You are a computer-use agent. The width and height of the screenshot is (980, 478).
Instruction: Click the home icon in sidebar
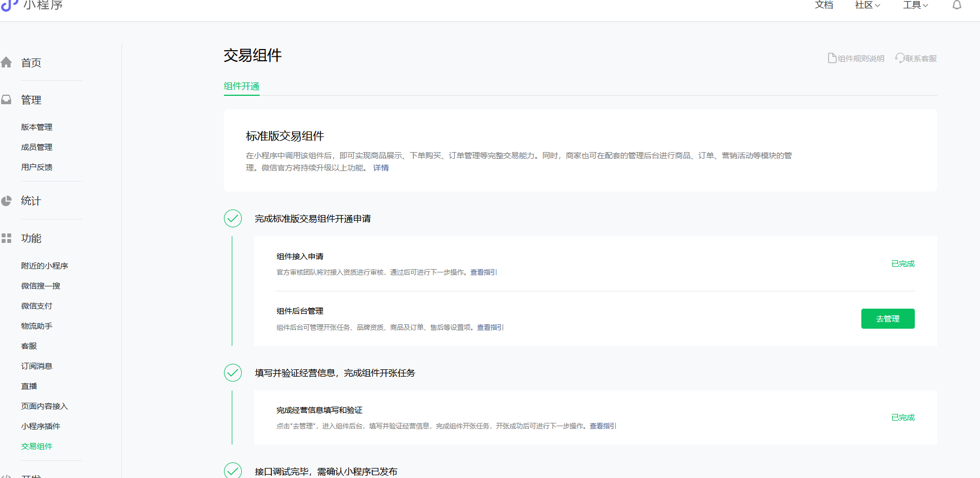click(6, 62)
